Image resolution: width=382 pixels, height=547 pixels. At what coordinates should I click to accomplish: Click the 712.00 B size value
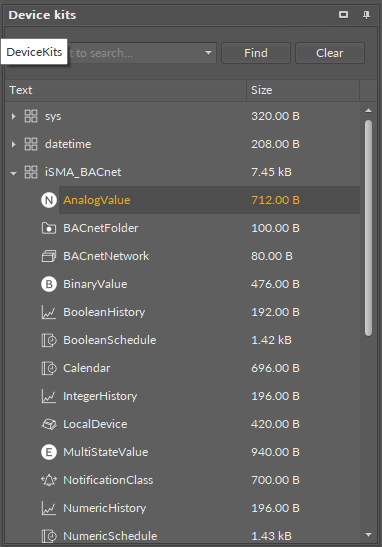275,200
